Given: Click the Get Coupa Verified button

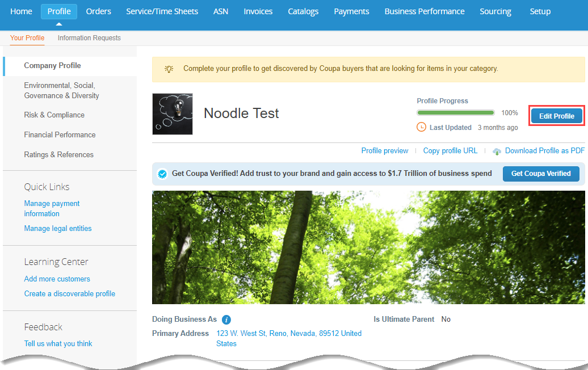Looking at the screenshot, I should pyautogui.click(x=541, y=174).
